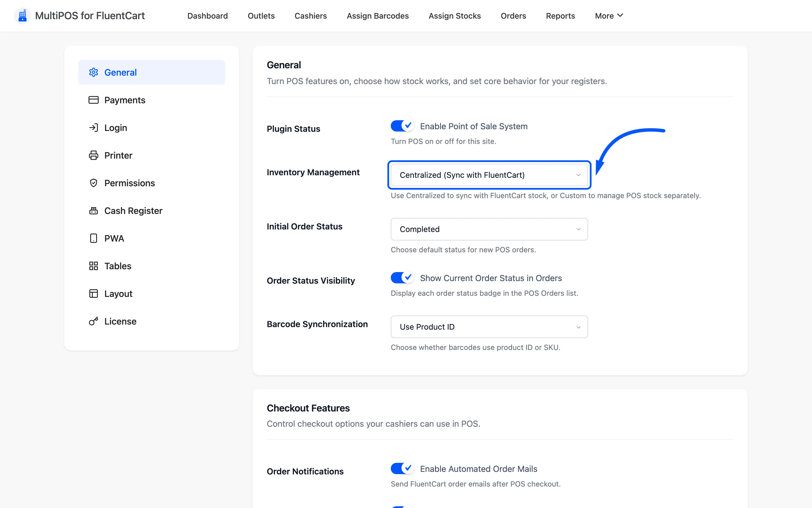812x508 pixels.
Task: Expand the More menu
Action: 609,16
